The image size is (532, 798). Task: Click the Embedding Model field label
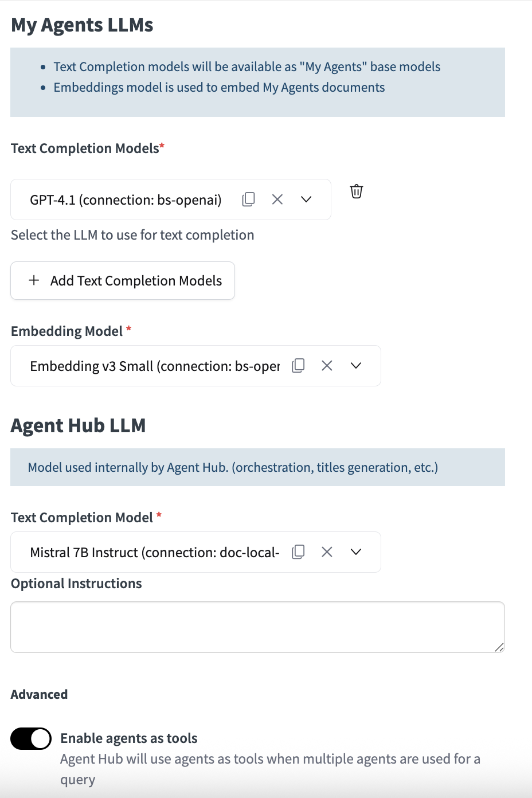click(x=66, y=331)
